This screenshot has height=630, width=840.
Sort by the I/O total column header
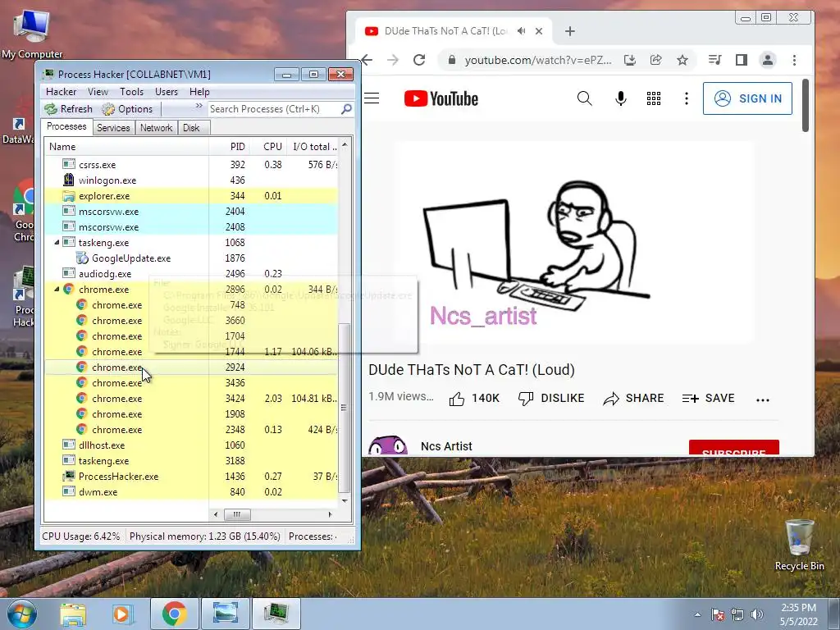pyautogui.click(x=313, y=146)
